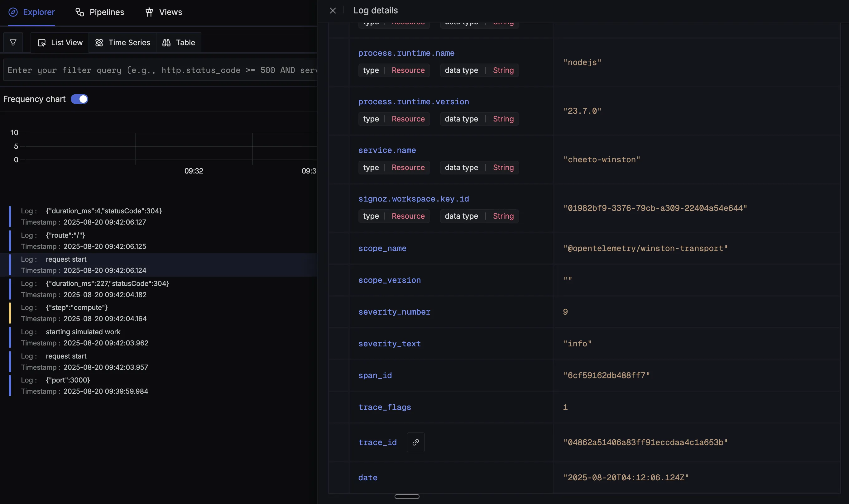The width and height of the screenshot is (849, 504).
Task: Click the span id value "6cf59162db488ff7"
Action: pyautogui.click(x=606, y=375)
